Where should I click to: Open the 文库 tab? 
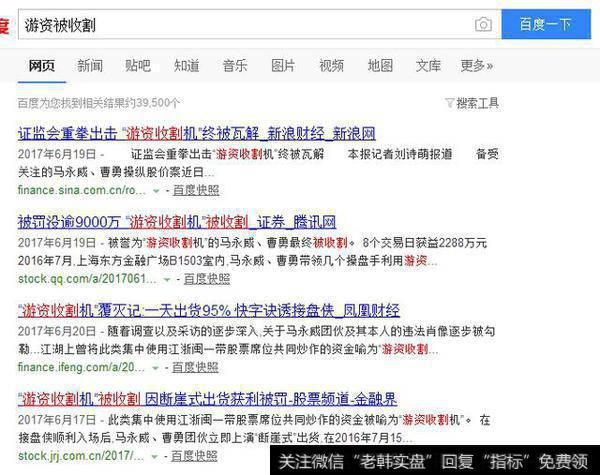coord(428,65)
